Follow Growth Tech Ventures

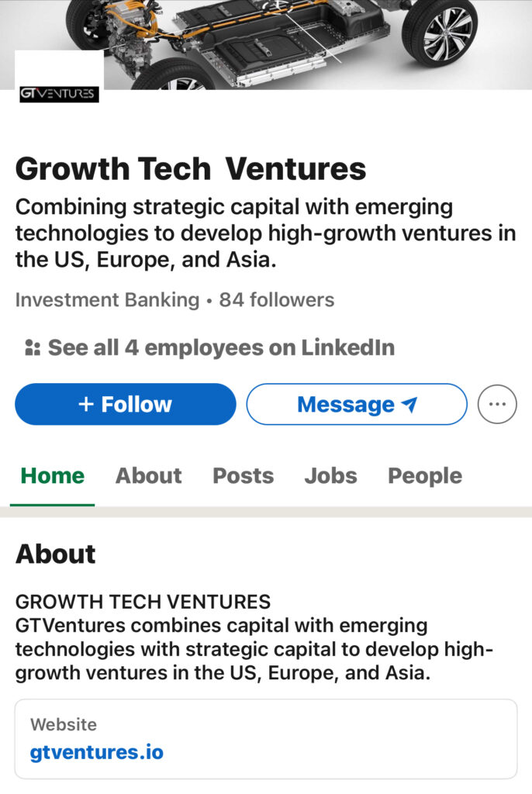[126, 405]
